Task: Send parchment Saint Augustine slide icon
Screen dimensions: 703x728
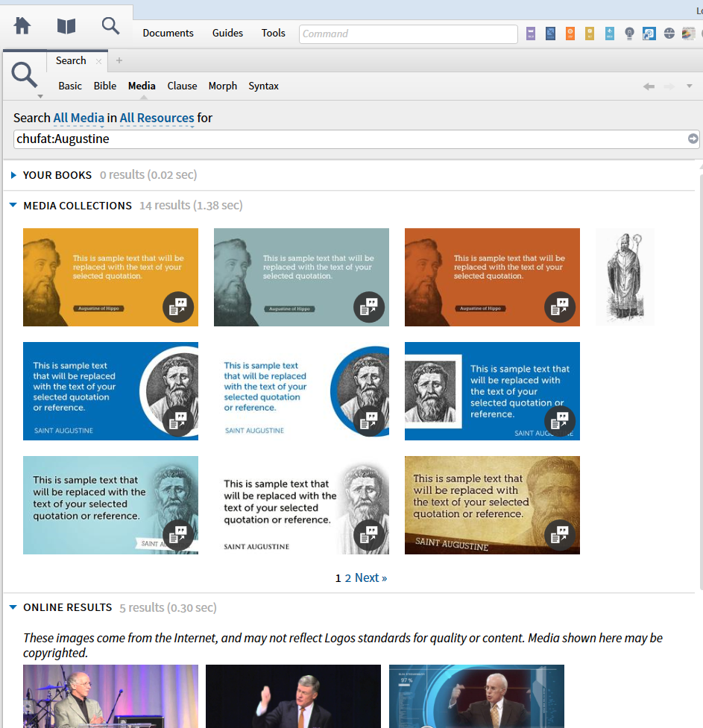Action: pos(560,535)
